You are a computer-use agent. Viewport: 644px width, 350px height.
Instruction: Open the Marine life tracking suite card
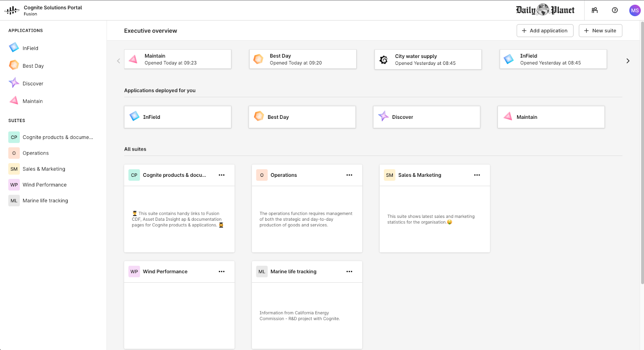307,305
